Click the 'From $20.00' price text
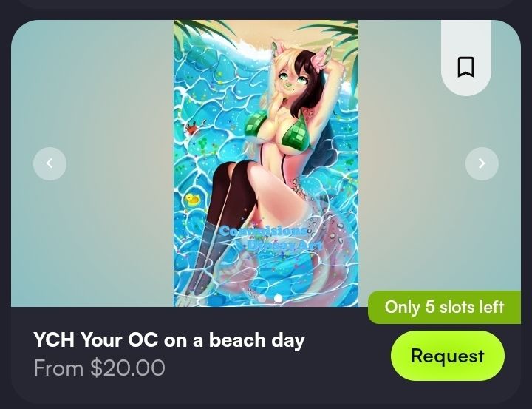 point(99,368)
